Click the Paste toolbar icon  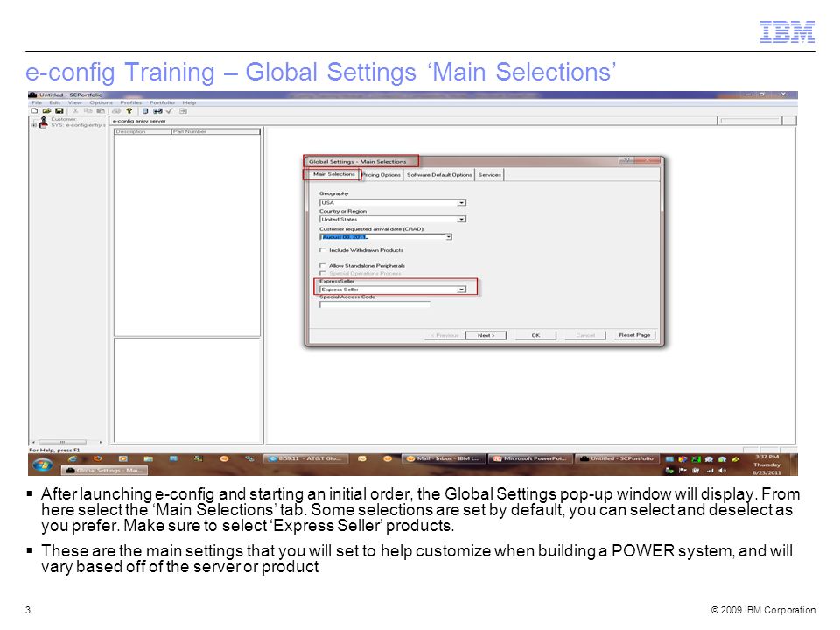100,111
